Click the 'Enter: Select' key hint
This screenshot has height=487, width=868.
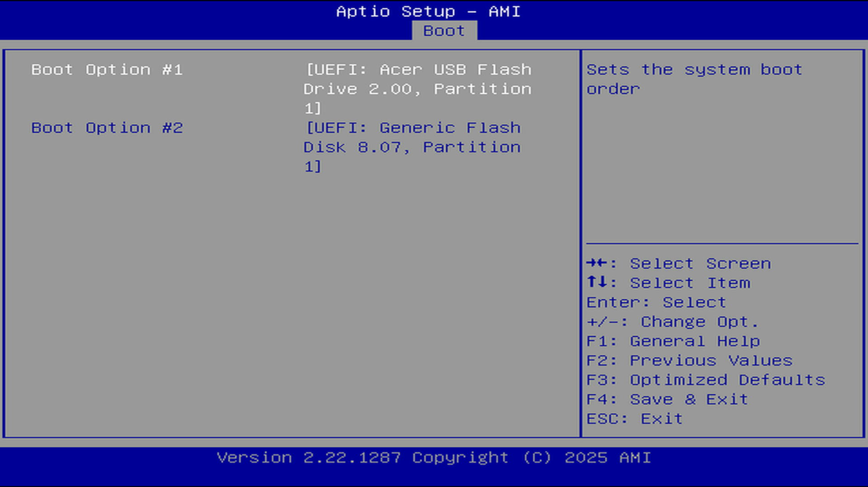656,302
